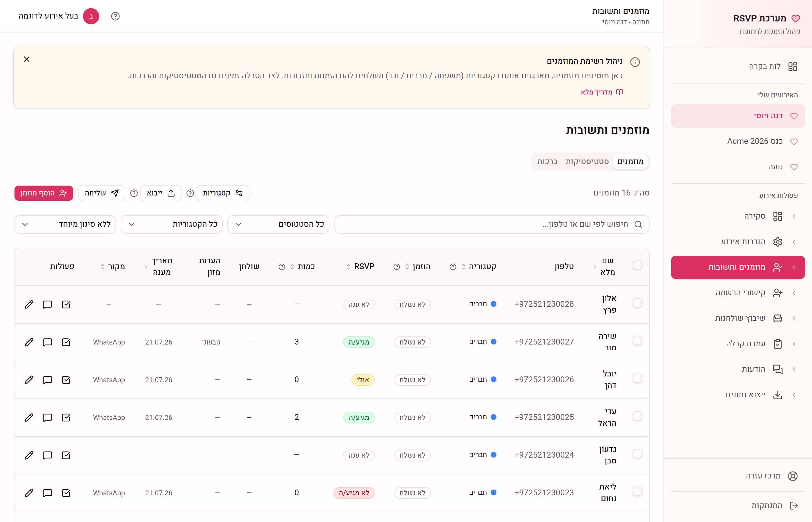Click the search field for name or phone
The image size is (812, 522).
pos(492,224)
